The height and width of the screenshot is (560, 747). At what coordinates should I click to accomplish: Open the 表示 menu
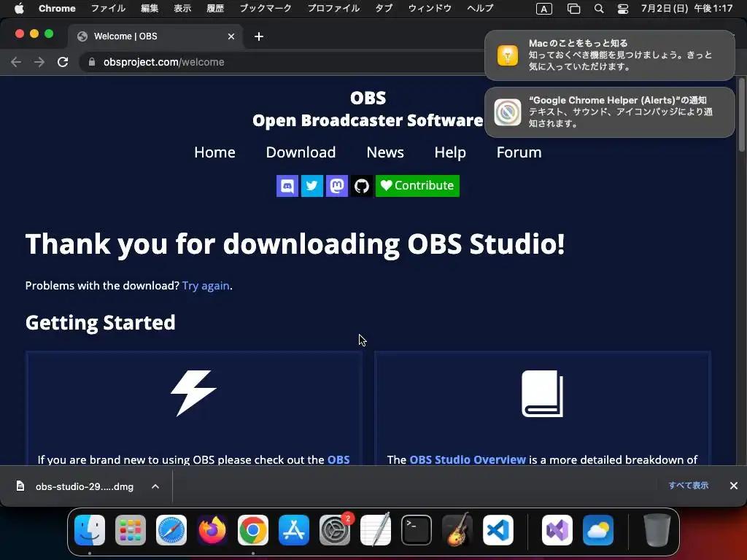click(182, 8)
